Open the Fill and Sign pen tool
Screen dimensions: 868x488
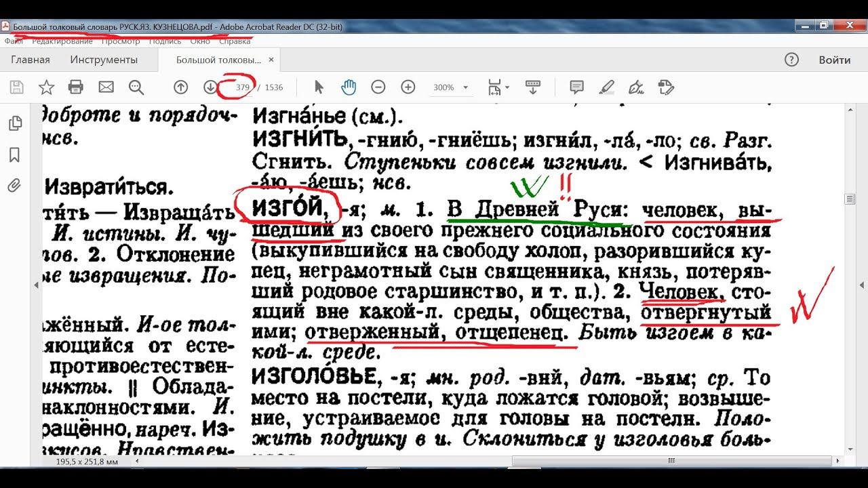(x=636, y=87)
